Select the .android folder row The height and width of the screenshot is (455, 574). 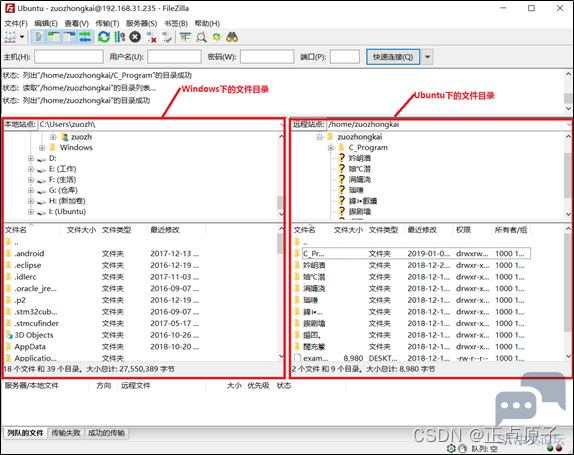(x=102, y=254)
